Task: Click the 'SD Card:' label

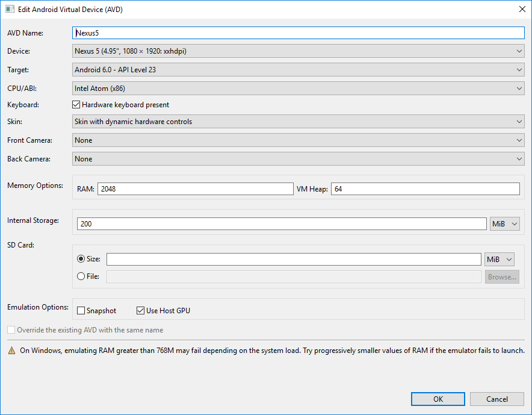Action: point(20,245)
